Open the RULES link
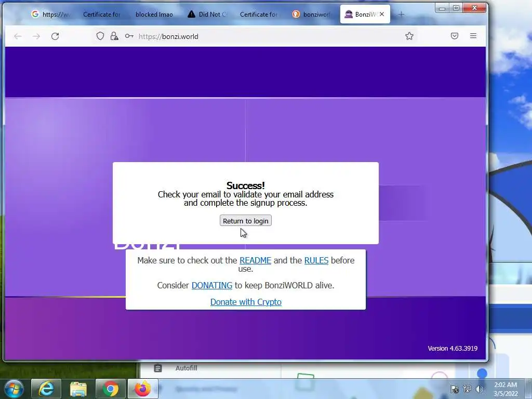The image size is (532, 399). click(316, 260)
